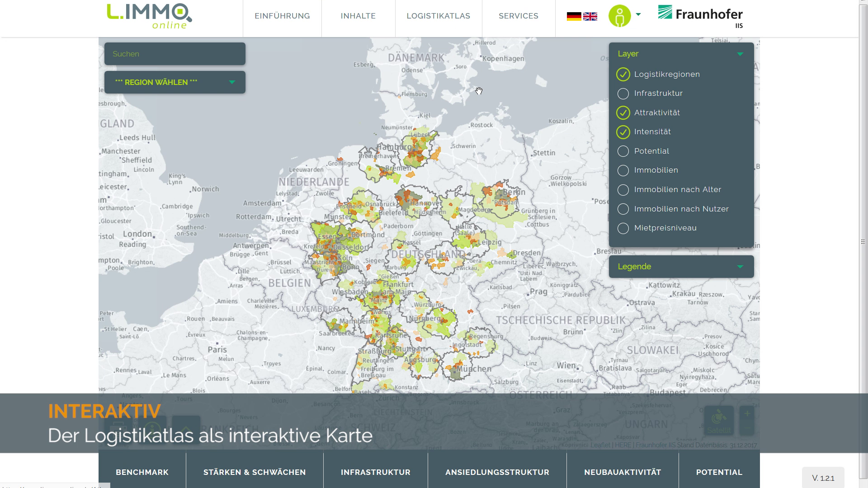Click the Hamburg label on the map
Viewport: 868px width, 488px height.
[x=393, y=147]
